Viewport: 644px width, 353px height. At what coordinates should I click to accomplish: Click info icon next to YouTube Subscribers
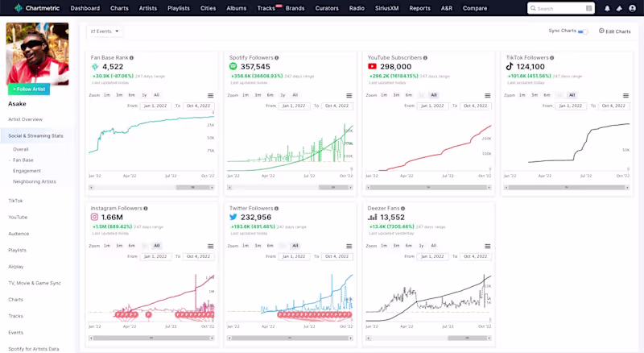[x=425, y=58]
